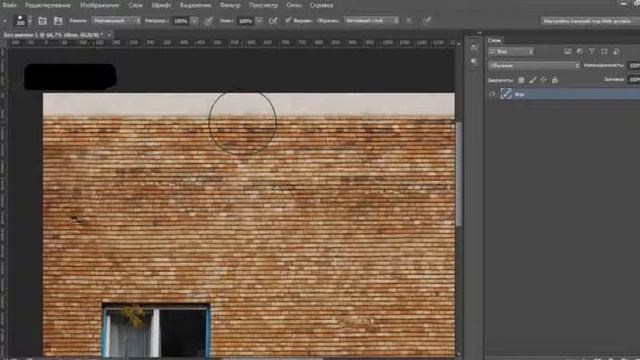Close the Без имени-1 document tab
This screenshot has height=360, width=640.
(x=109, y=35)
